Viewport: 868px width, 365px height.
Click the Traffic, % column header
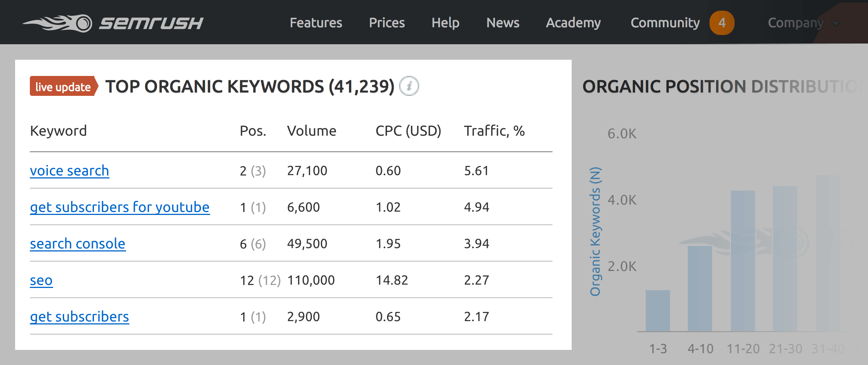(494, 131)
